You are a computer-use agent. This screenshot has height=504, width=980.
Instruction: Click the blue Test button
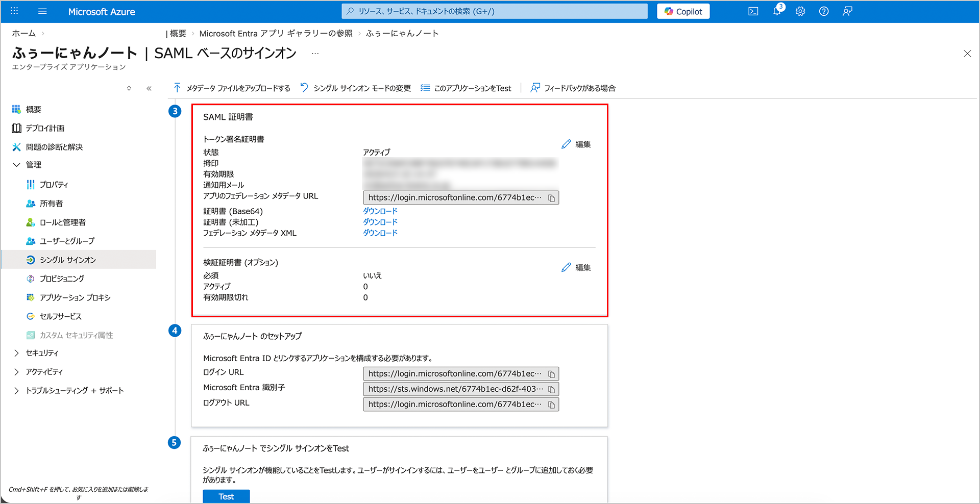(x=226, y=496)
